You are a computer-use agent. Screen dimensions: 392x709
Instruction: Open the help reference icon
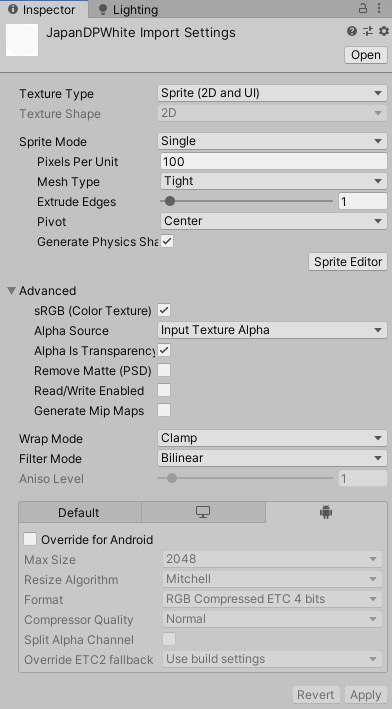352,31
